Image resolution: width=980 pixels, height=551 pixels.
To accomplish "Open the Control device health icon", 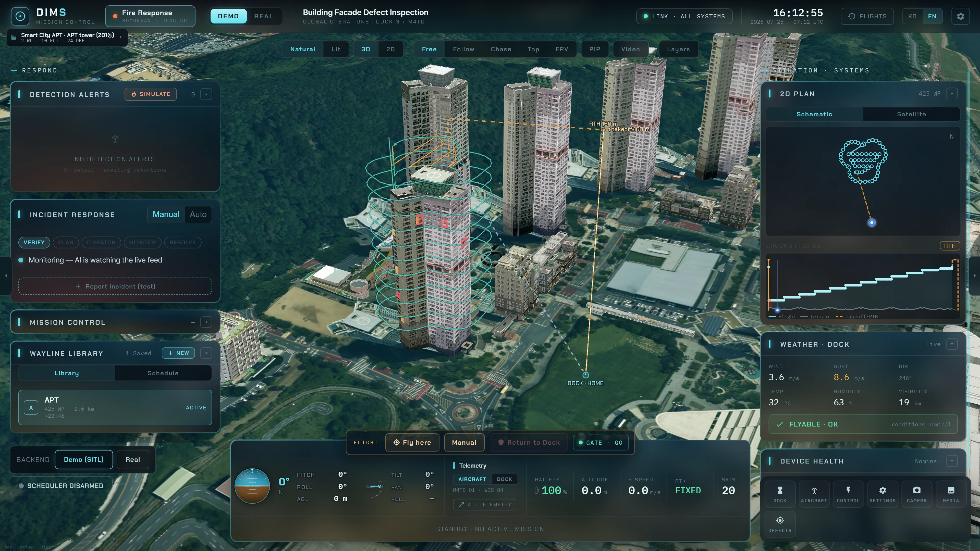I will pos(848,494).
